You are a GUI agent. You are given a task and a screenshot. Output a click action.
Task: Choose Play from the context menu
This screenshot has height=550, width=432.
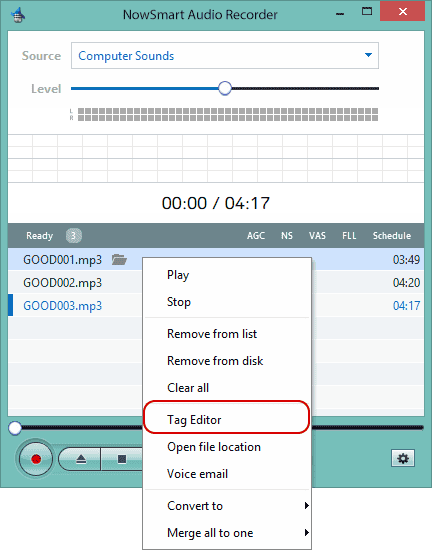point(227,275)
